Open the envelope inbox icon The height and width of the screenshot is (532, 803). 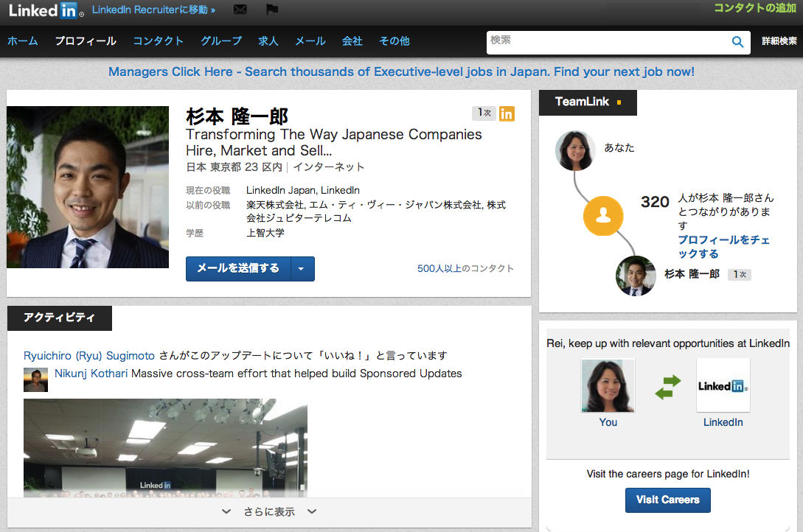[x=240, y=10]
